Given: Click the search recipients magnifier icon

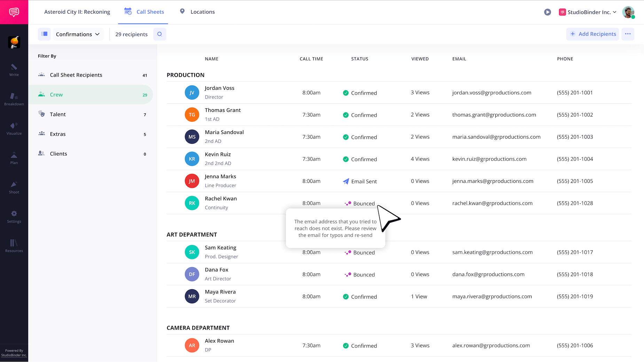Looking at the screenshot, I should click(x=159, y=34).
